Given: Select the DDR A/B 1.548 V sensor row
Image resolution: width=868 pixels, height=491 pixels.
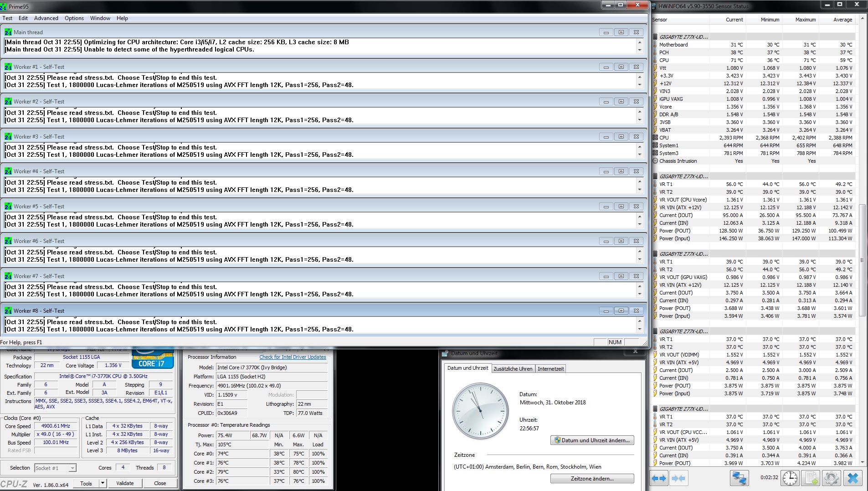Looking at the screenshot, I should coord(754,114).
